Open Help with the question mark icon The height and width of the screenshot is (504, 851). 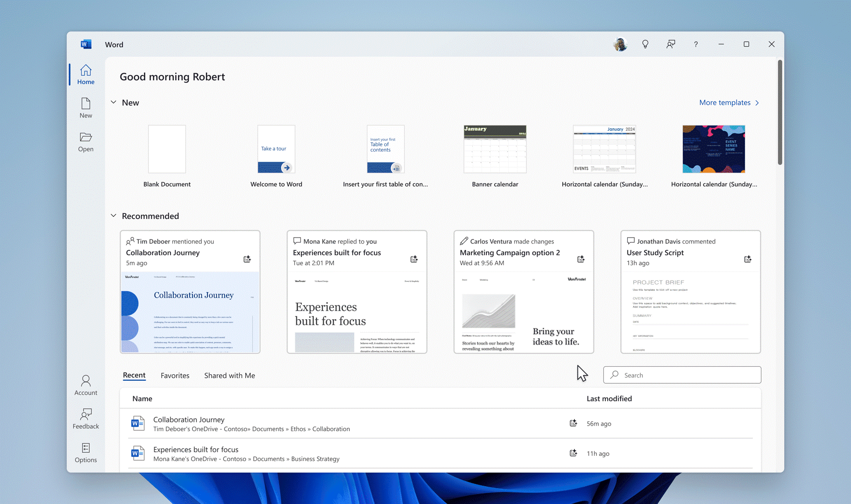(695, 44)
